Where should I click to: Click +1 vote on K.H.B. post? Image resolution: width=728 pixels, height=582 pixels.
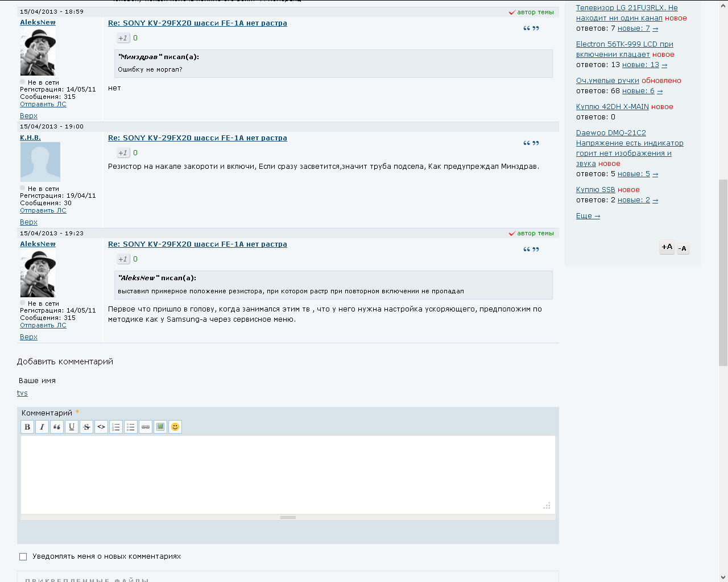pyautogui.click(x=123, y=153)
